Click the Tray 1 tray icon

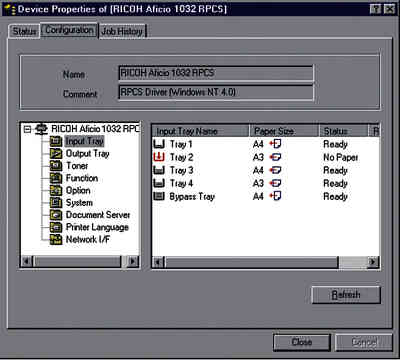(159, 144)
